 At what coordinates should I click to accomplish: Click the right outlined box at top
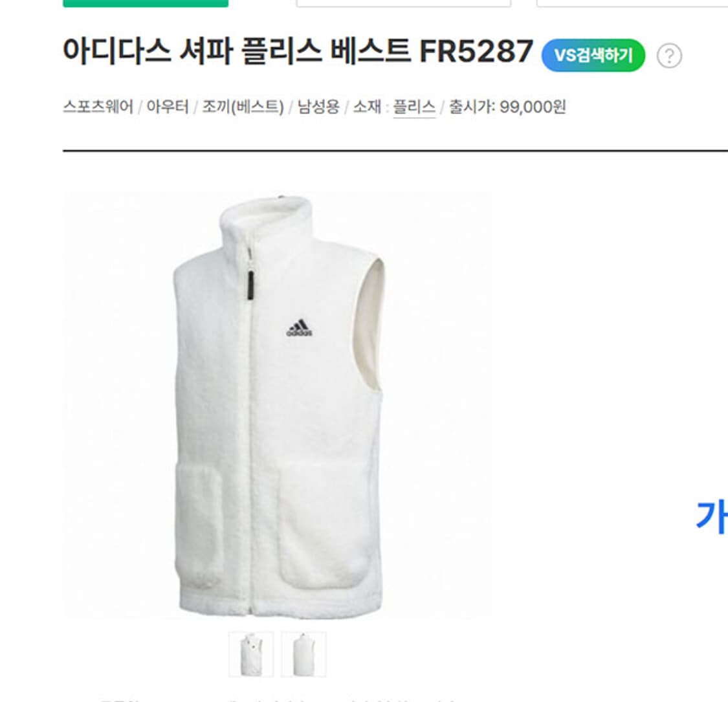632,3
